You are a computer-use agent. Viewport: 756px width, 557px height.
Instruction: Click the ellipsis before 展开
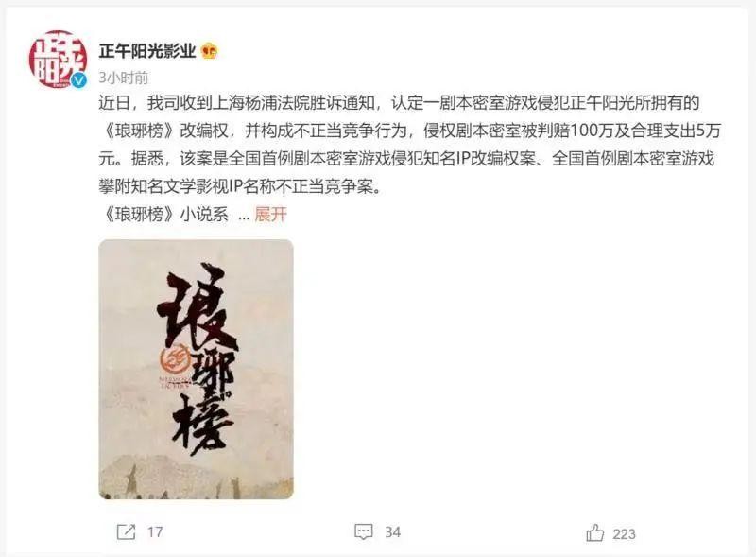coord(244,216)
